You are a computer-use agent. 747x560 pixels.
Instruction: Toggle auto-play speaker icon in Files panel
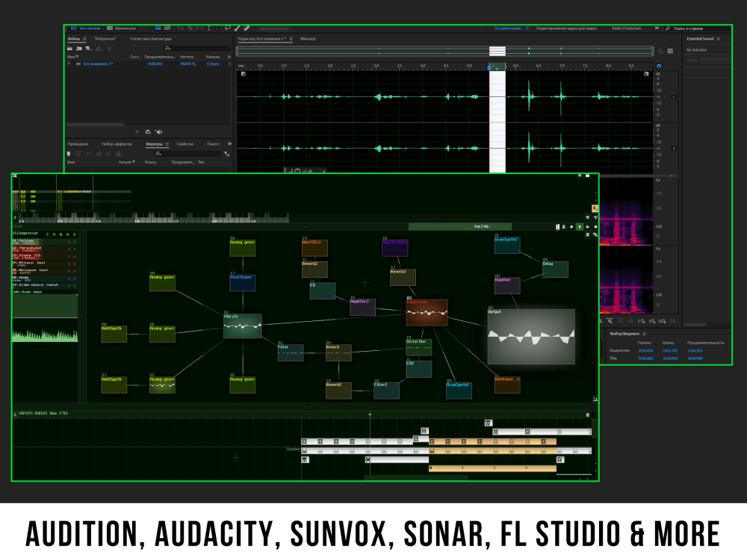point(159,132)
